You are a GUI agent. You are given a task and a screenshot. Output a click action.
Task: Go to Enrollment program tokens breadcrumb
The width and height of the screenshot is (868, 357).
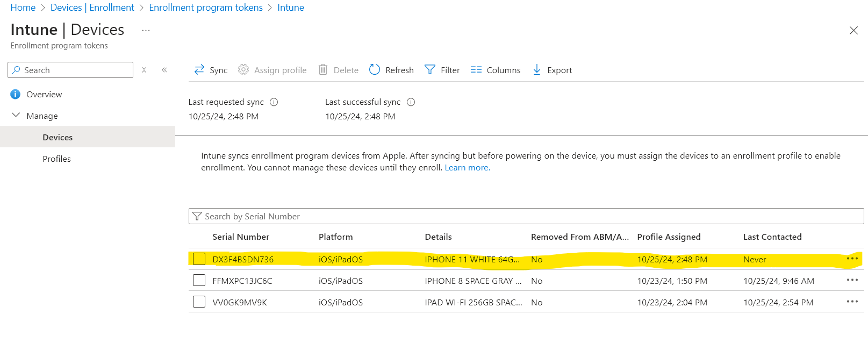coord(206,8)
